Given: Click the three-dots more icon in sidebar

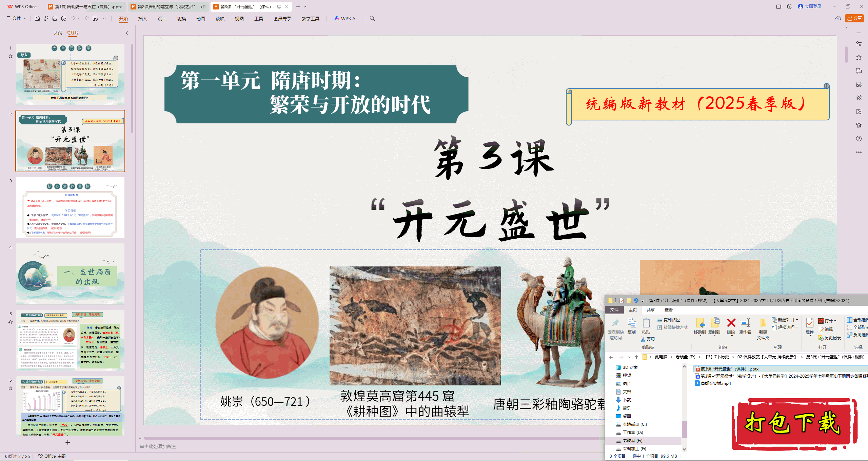Looking at the screenshot, I should (859, 152).
